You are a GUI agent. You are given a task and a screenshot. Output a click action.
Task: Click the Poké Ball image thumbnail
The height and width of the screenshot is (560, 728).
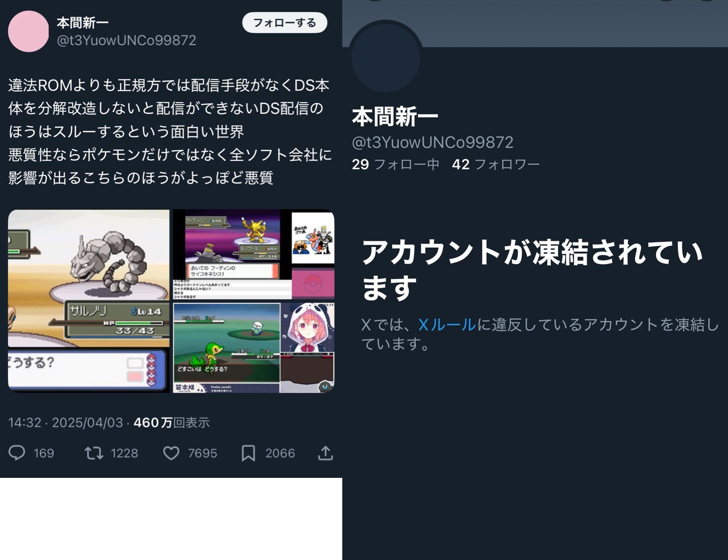click(x=313, y=283)
